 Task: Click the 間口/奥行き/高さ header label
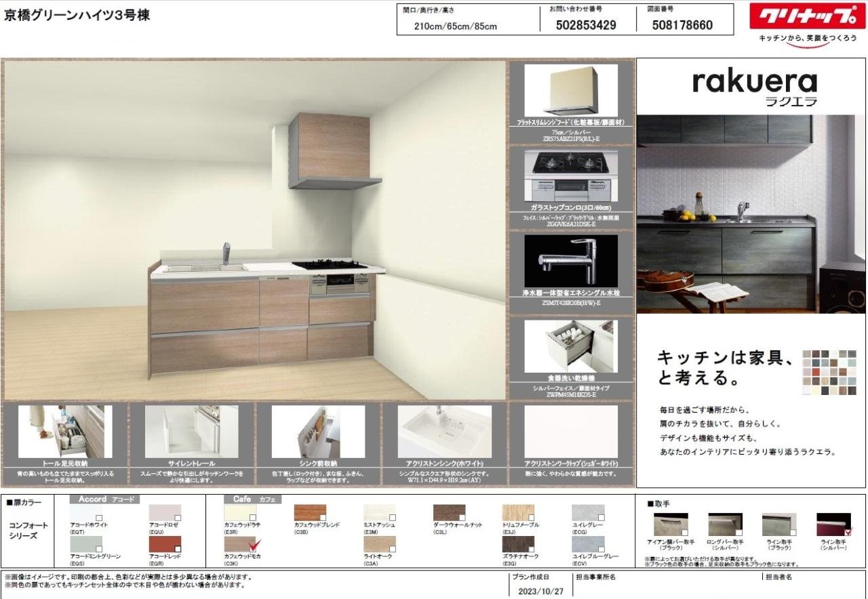[x=429, y=10]
